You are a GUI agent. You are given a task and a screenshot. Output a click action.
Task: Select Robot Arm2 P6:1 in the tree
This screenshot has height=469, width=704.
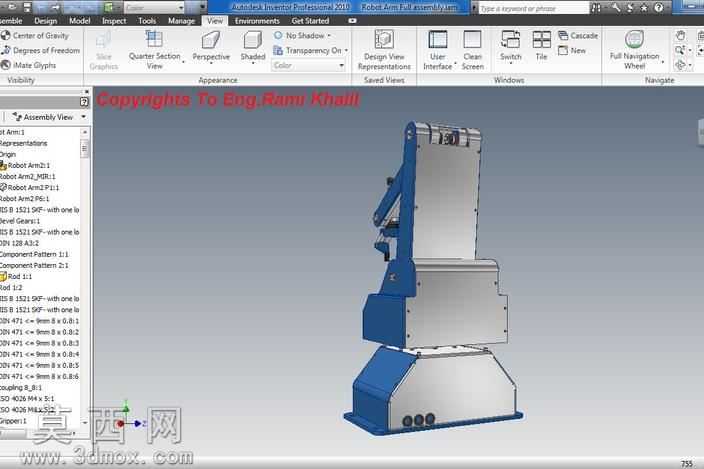(x=24, y=198)
